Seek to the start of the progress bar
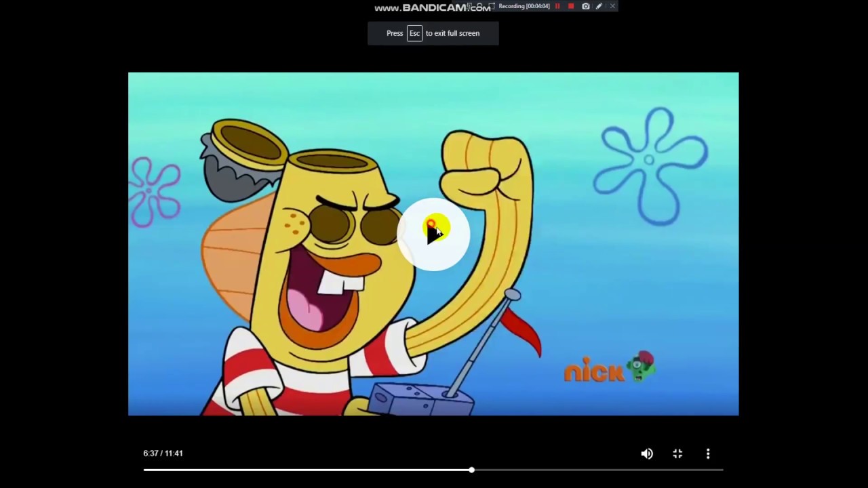Image resolution: width=868 pixels, height=488 pixels. 145,470
